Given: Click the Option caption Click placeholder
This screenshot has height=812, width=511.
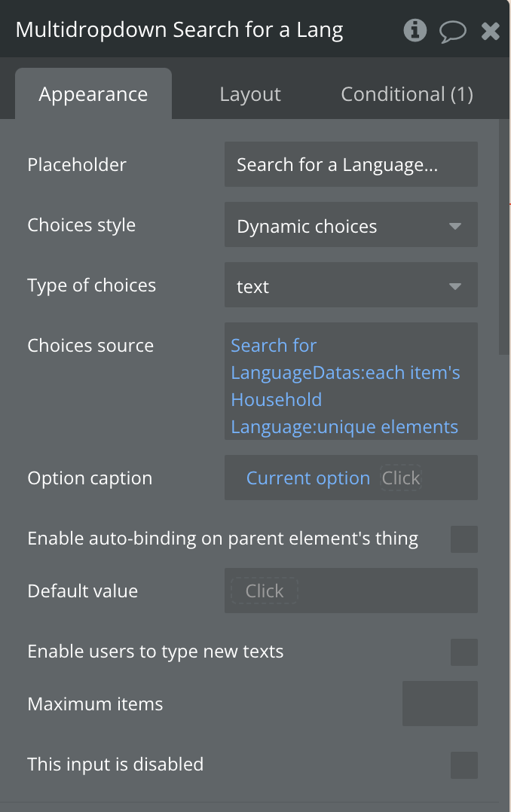Looking at the screenshot, I should coord(401,478).
